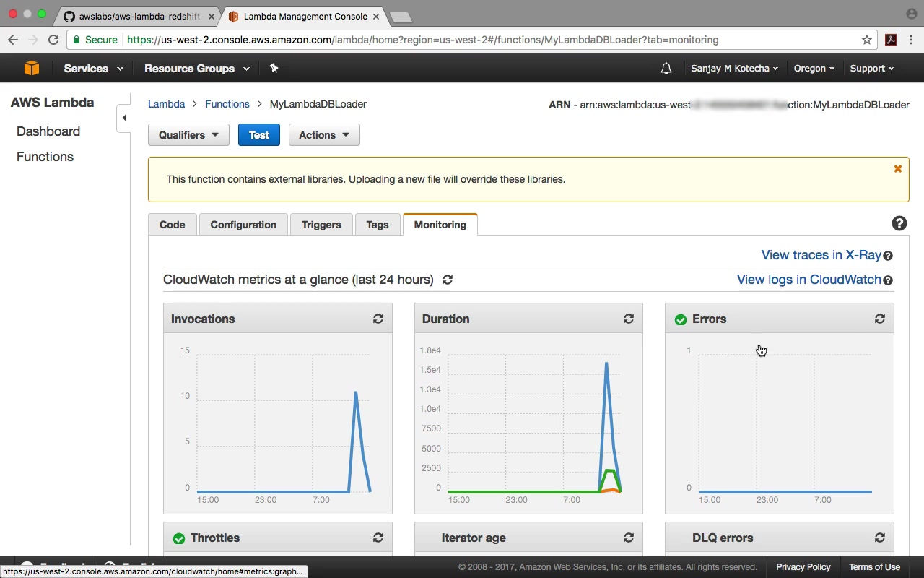Open Sanjay M Kotecha account menu
The image size is (924, 578).
[x=734, y=69]
